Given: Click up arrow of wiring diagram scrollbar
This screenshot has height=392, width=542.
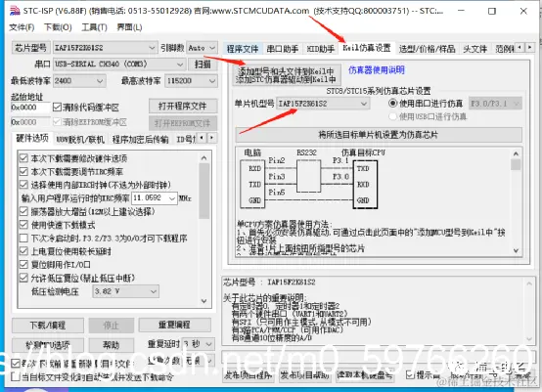Looking at the screenshot, I should click(516, 153).
